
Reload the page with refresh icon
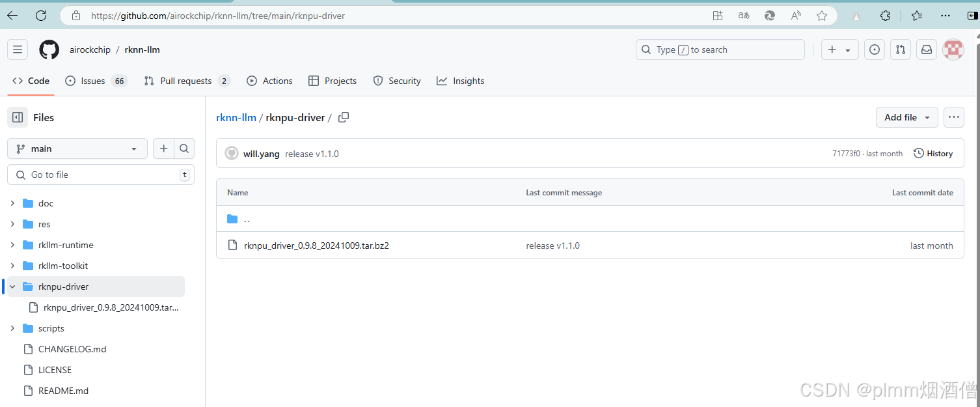(x=40, y=16)
